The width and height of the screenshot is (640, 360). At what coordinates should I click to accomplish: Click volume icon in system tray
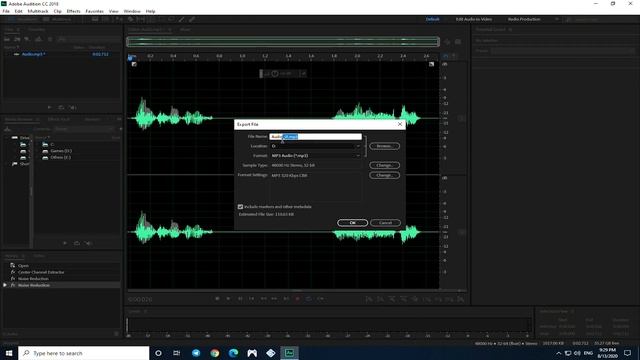[x=577, y=353]
